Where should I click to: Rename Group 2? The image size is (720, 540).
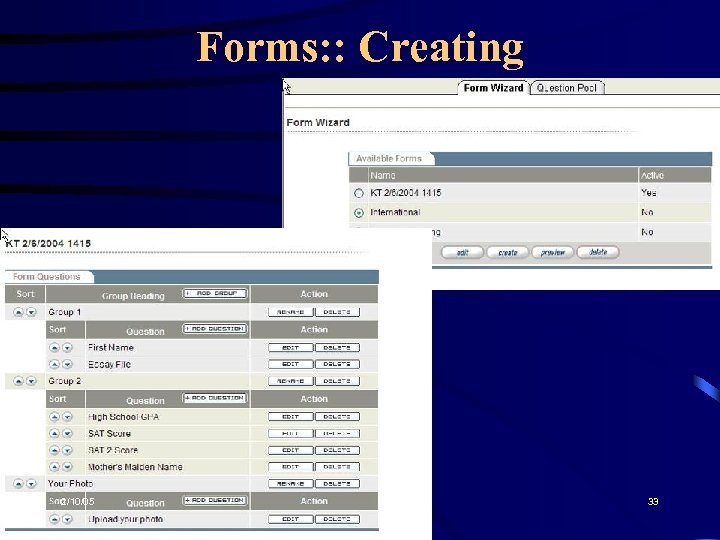(x=291, y=381)
